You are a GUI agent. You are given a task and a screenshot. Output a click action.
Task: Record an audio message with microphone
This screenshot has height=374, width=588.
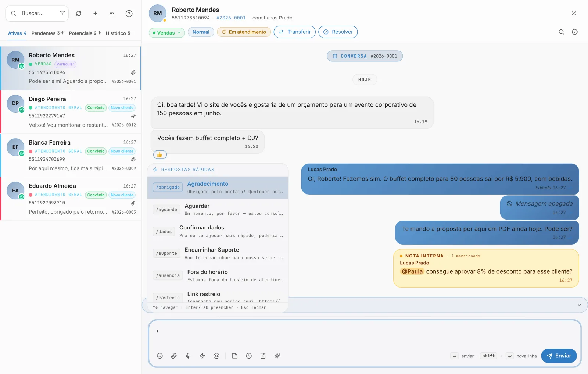pos(188,356)
